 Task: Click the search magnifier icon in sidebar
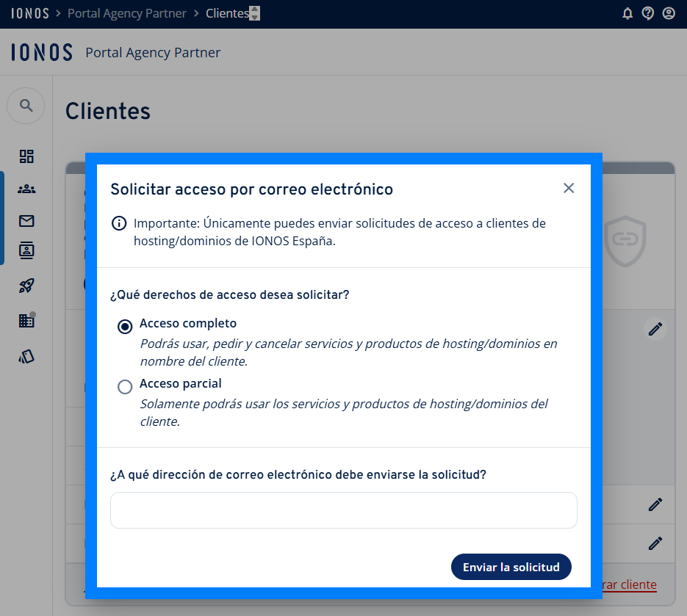click(26, 106)
